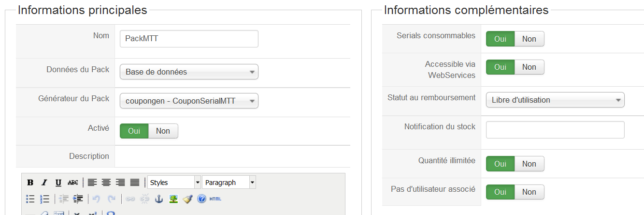Image resolution: width=644 pixels, height=215 pixels.
Task: Click Non for Pas d'utilisateur associé
Action: coord(529,192)
